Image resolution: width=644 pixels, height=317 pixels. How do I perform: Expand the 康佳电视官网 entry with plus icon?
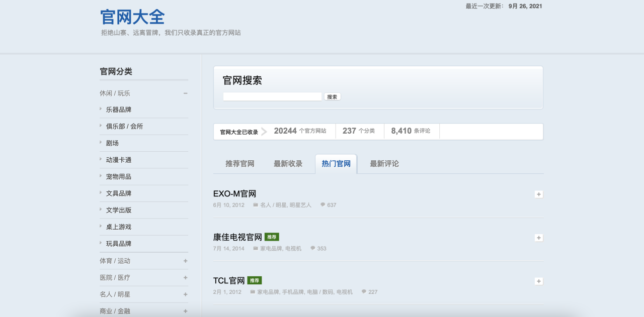(x=539, y=238)
